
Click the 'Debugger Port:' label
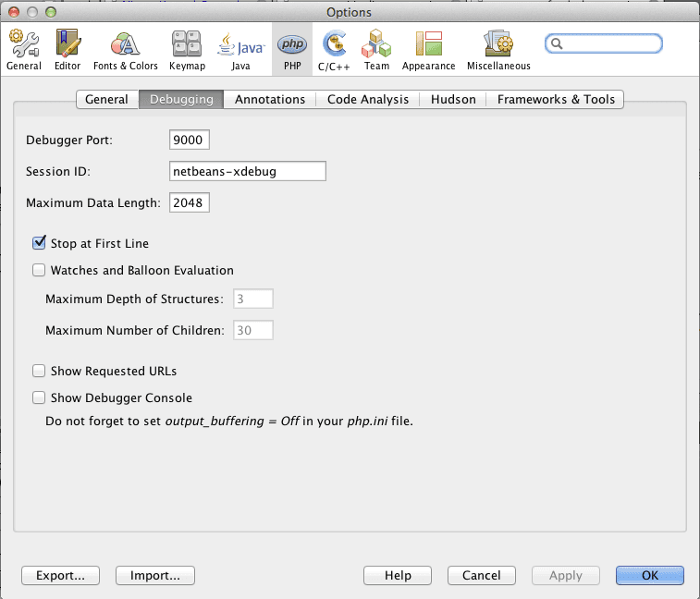click(69, 141)
